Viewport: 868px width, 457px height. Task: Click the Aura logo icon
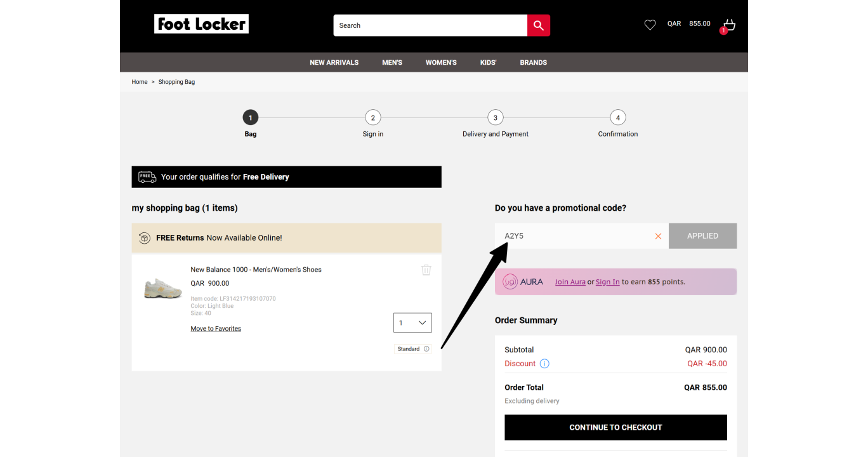[x=510, y=282]
